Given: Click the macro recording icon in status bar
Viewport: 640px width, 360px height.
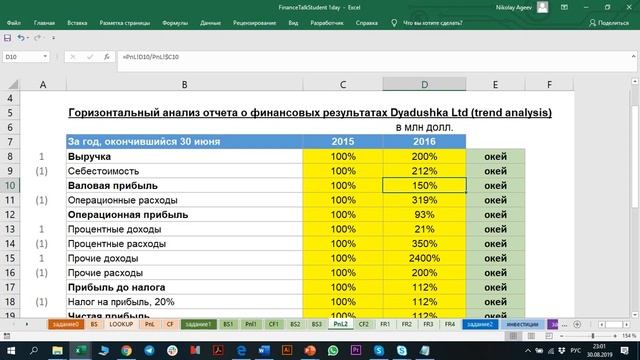Looking at the screenshot, I should tap(7, 336).
